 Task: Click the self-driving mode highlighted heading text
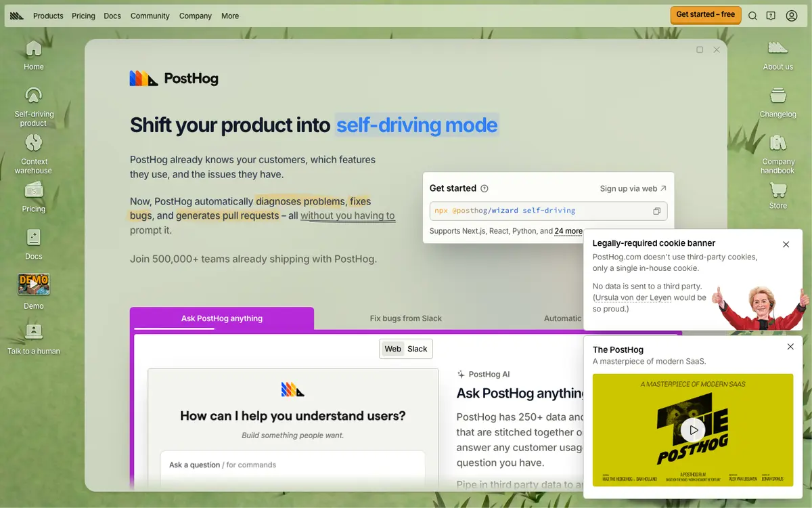(x=417, y=125)
